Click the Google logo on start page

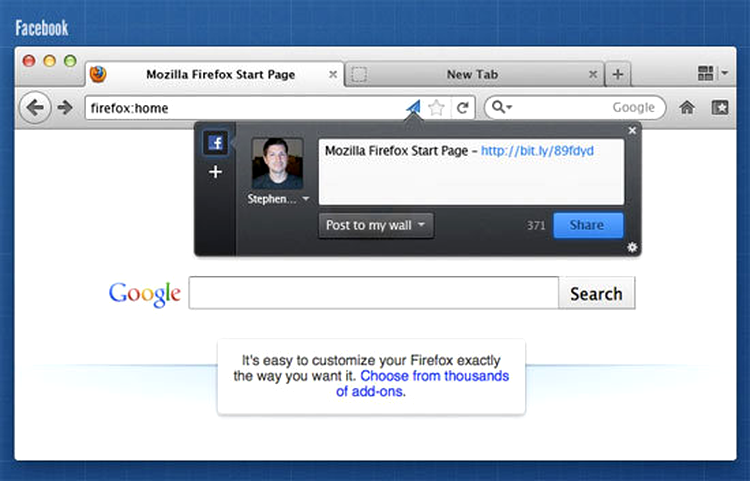(145, 294)
